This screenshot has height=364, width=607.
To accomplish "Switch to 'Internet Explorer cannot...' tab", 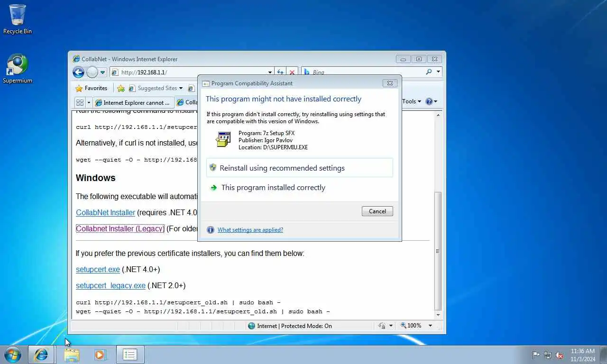I will tap(133, 102).
